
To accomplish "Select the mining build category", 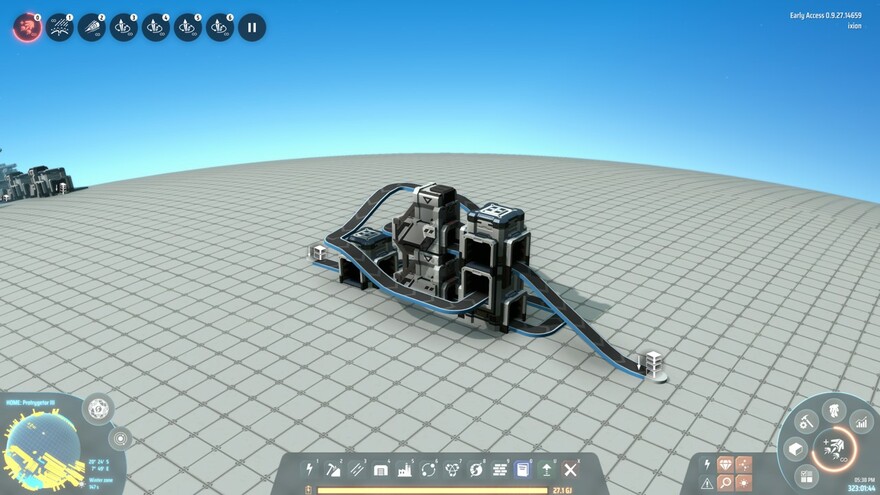I will tap(333, 469).
